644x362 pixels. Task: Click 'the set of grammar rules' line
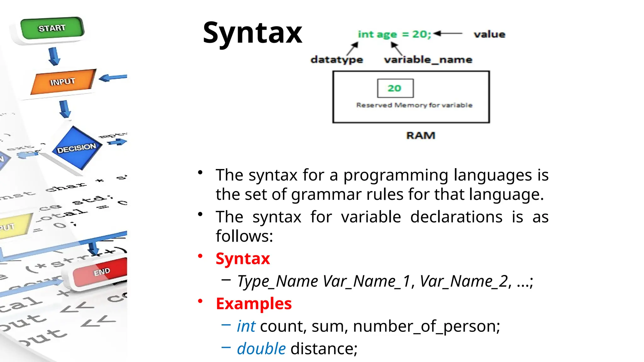[380, 194]
